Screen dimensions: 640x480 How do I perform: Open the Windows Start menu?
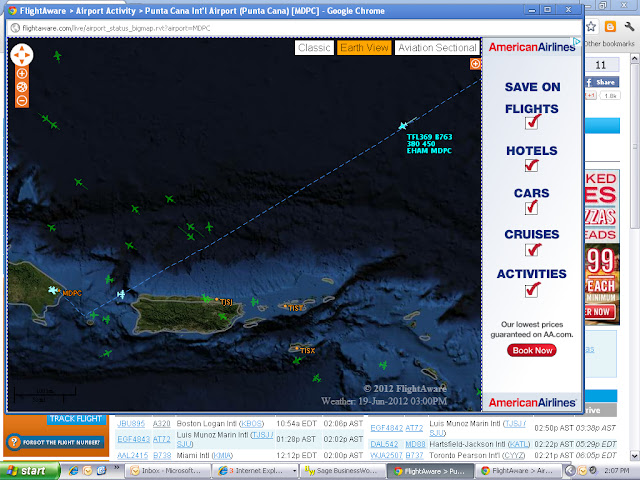(29, 471)
